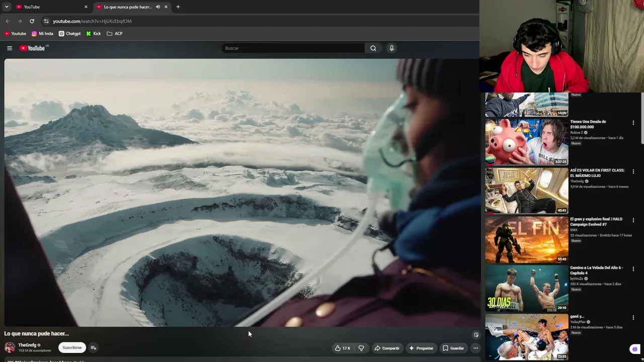
Task: Switch to the first 'YouTube' tab
Action: point(52,7)
